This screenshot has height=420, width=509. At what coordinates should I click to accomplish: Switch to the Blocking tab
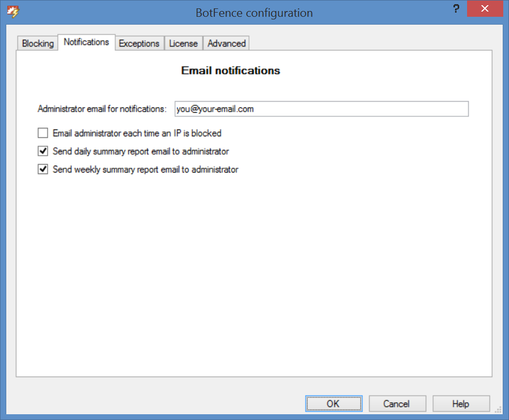coord(38,44)
